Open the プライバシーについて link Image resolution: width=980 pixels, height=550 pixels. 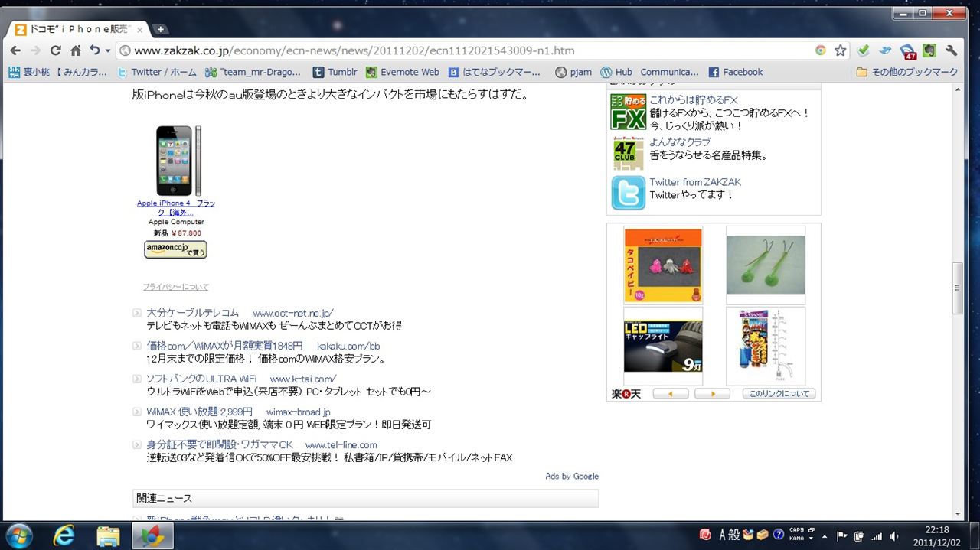click(x=175, y=287)
